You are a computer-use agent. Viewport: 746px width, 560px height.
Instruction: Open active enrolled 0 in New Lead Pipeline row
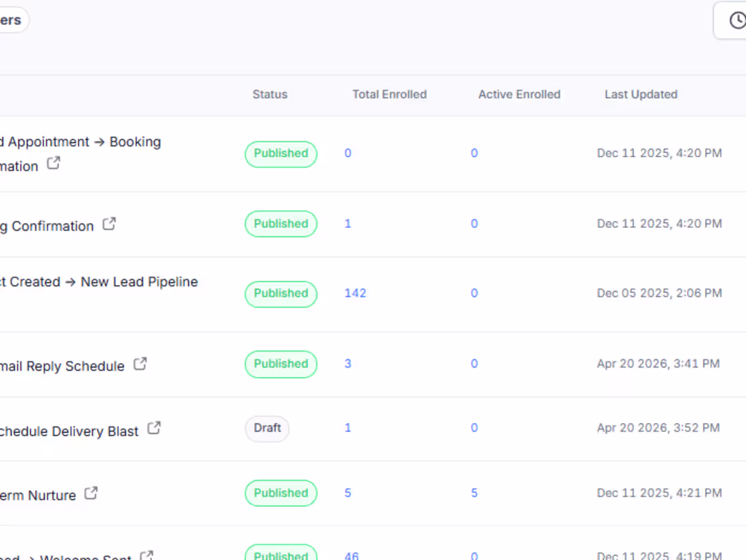[x=474, y=293]
